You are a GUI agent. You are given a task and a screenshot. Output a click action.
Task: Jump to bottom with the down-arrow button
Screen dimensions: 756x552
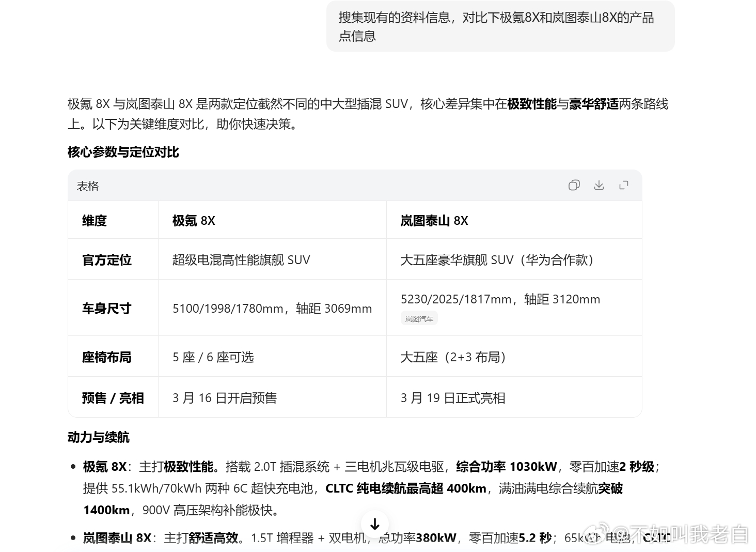click(x=375, y=524)
